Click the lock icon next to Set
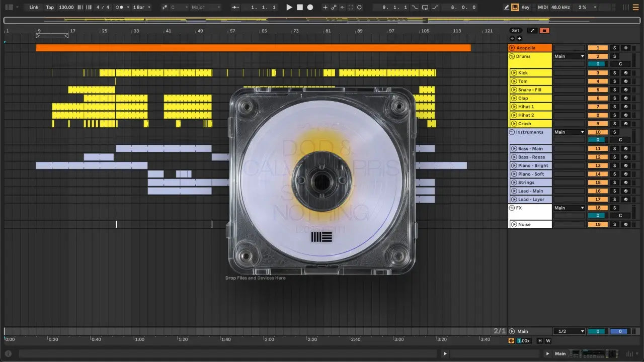Screen dimensions: 644x362 point(544,31)
